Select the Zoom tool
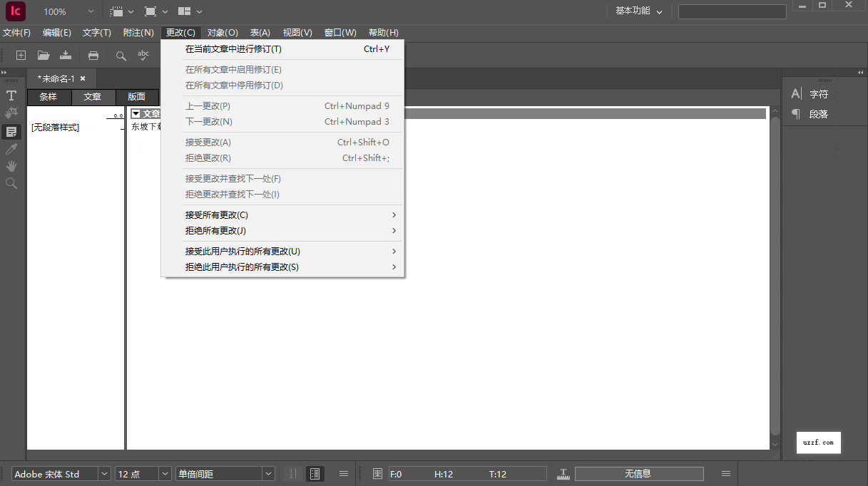This screenshot has width=868, height=486. click(11, 183)
